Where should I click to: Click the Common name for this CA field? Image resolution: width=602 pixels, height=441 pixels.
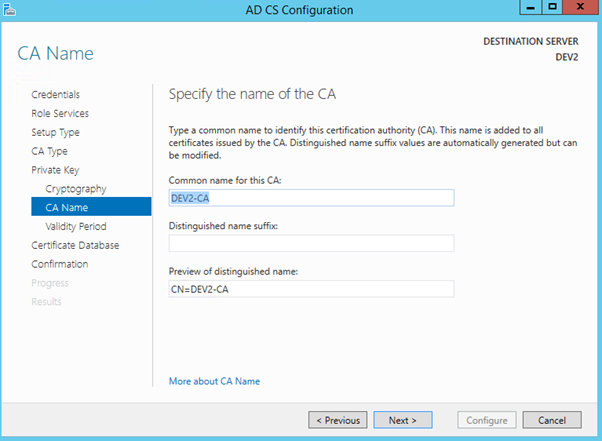(311, 198)
